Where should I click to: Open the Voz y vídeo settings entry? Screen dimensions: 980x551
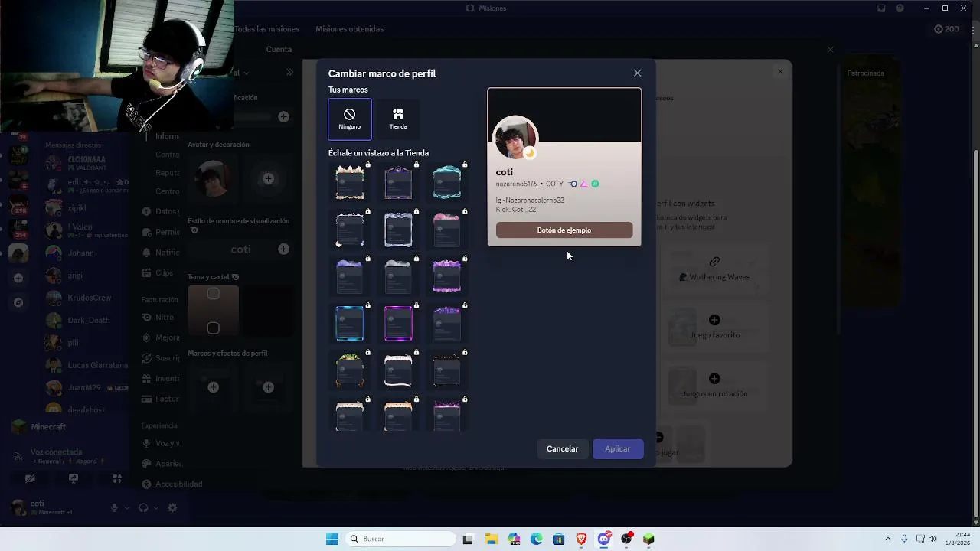[162, 443]
